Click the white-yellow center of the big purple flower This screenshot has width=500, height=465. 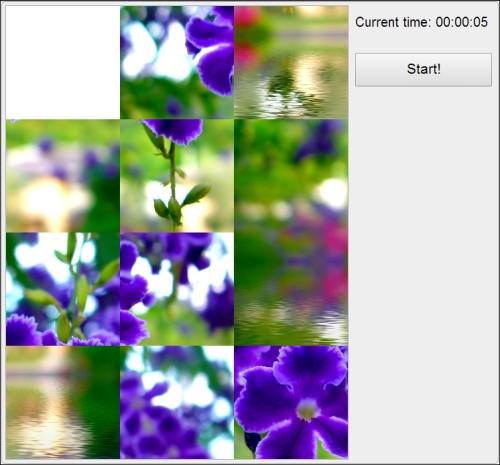[307, 409]
